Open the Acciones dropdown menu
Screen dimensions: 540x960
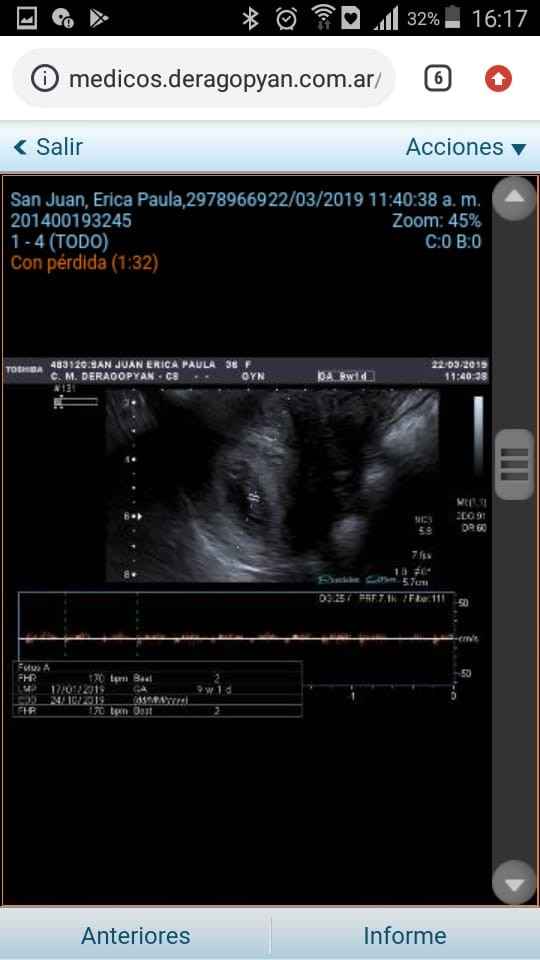[x=466, y=148]
